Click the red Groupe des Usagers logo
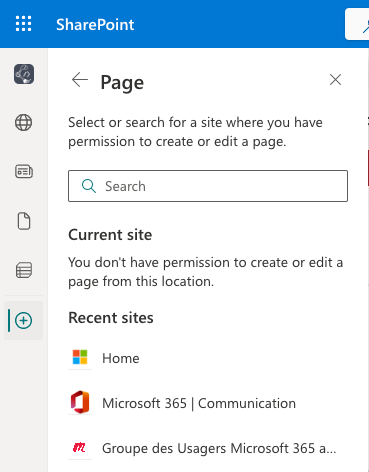The width and height of the screenshot is (369, 472). pyautogui.click(x=79, y=448)
